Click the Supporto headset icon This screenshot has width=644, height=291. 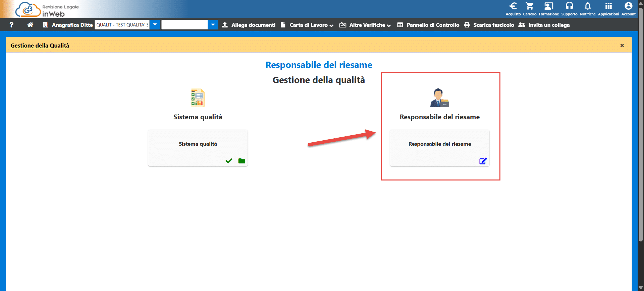[x=569, y=6]
